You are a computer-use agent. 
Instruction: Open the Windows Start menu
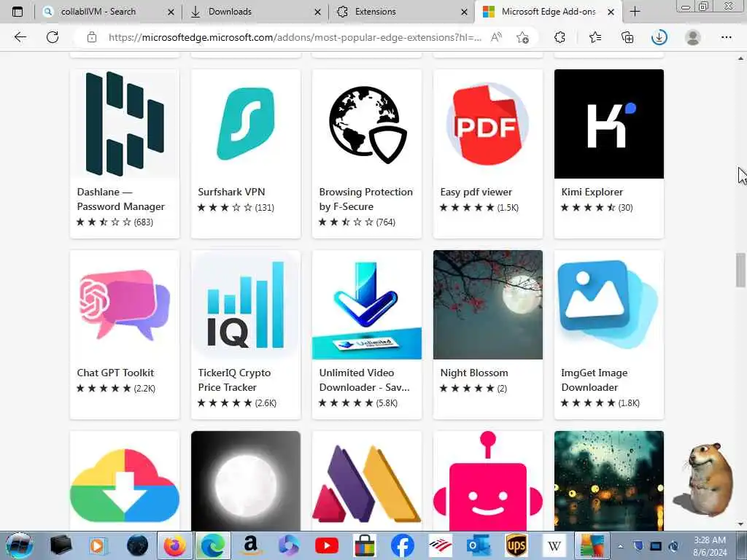point(19,545)
